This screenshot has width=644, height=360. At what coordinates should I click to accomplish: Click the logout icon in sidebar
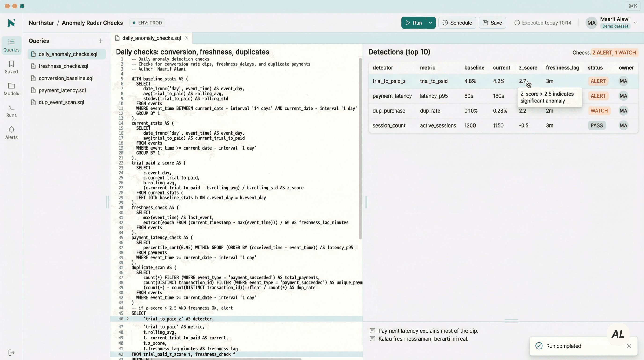(x=11, y=352)
